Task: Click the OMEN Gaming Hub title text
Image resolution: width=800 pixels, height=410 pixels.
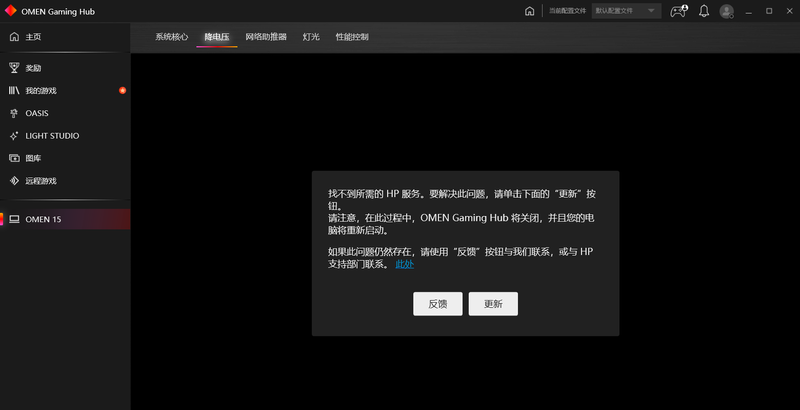Action: (x=58, y=11)
